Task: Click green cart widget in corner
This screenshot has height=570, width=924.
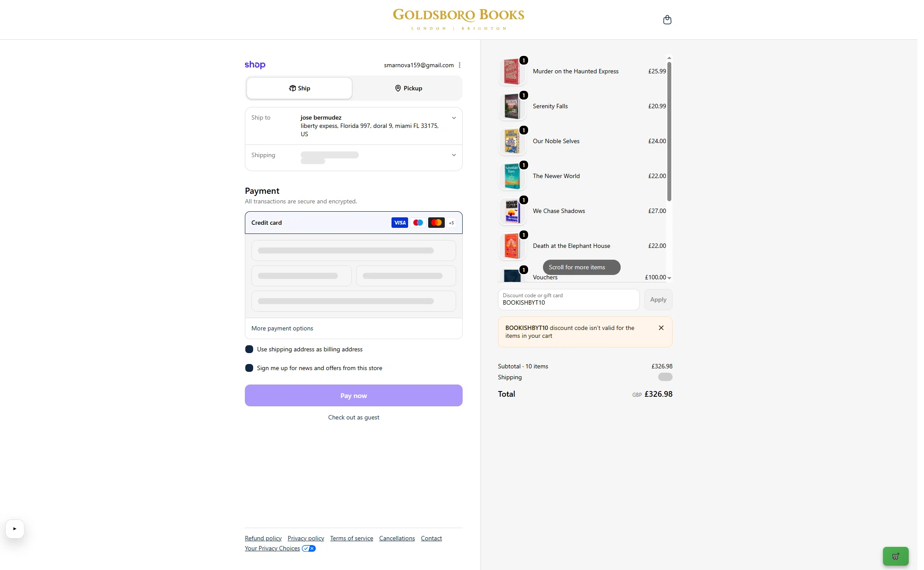Action: click(x=896, y=556)
